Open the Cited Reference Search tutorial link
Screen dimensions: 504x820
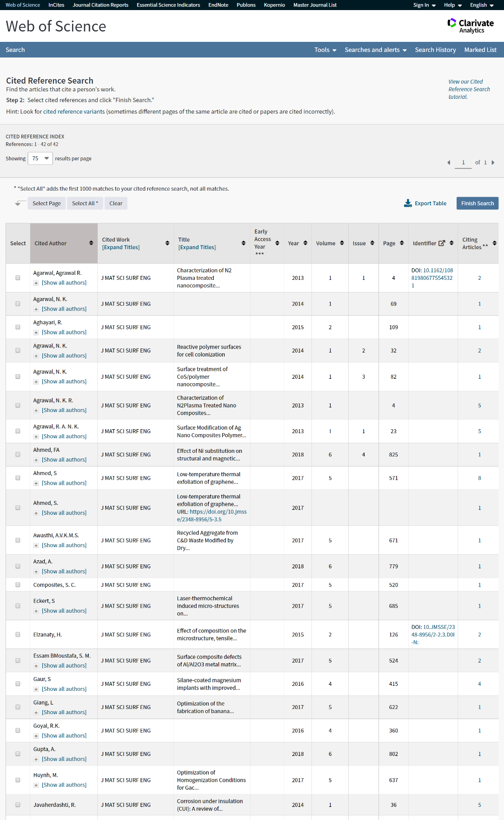pos(469,89)
